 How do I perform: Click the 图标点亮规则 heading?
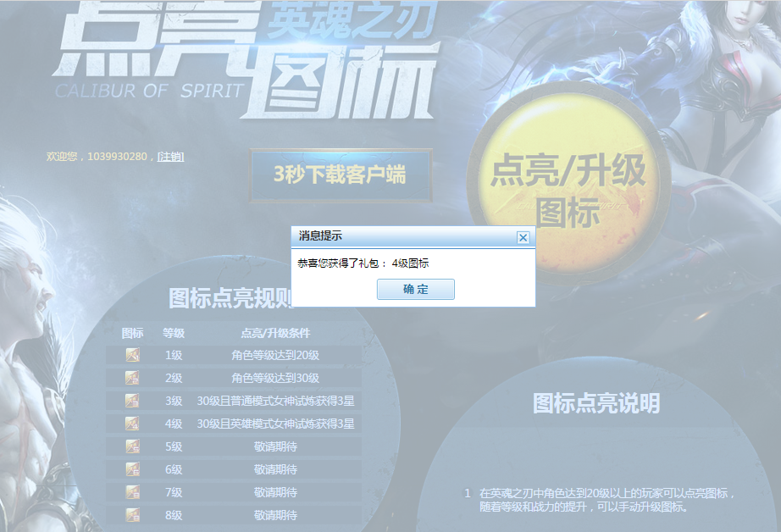[230, 298]
